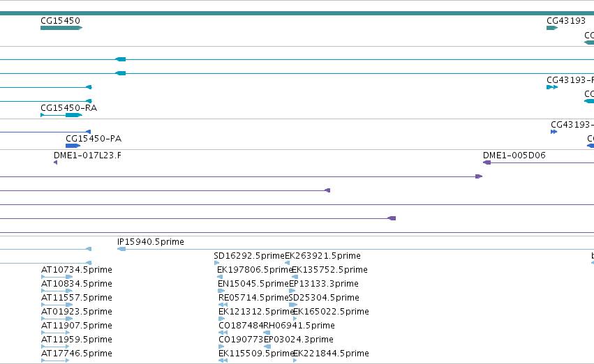Click the CG15450-PA protein label
This screenshot has height=364, width=594.
click(94, 139)
